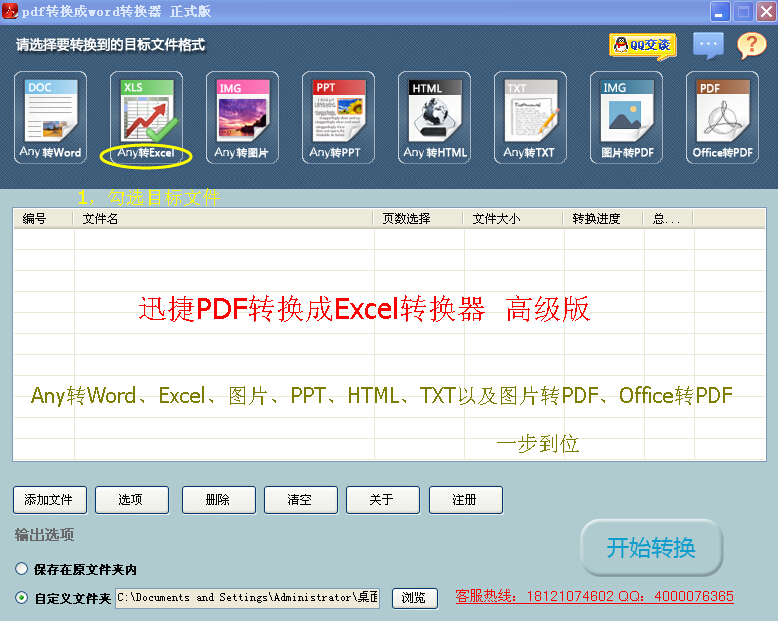778x621 pixels.
Task: Choose the Office转PDF format icon
Action: tap(722, 118)
